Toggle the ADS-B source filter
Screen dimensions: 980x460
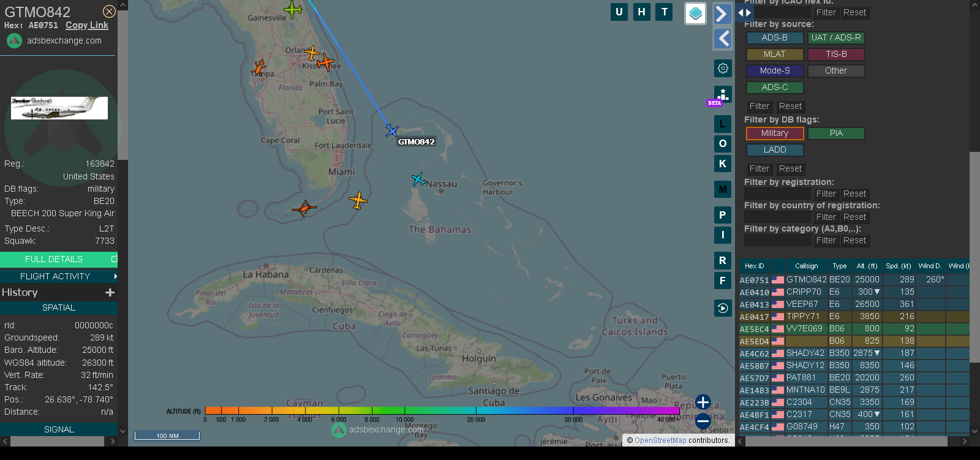tap(775, 38)
